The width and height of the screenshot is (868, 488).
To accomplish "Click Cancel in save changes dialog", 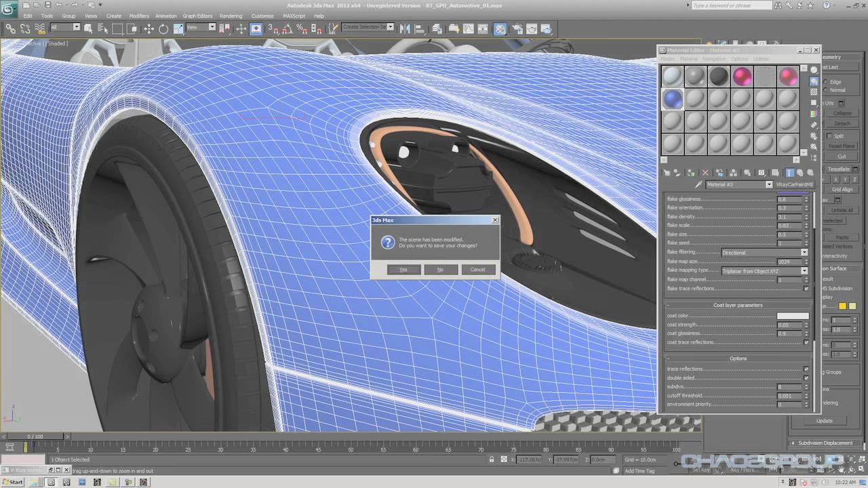I will (x=477, y=269).
